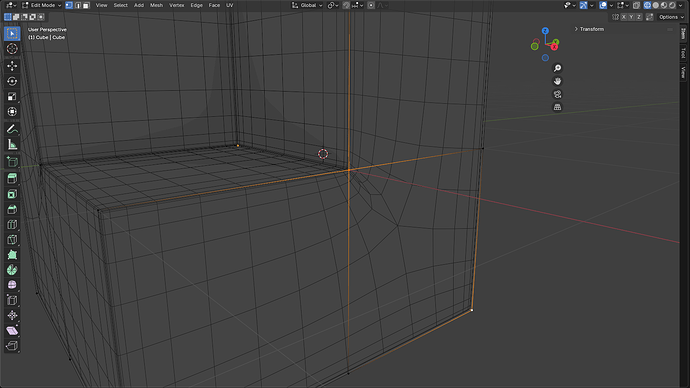Switch to edge select mode

coord(77,5)
